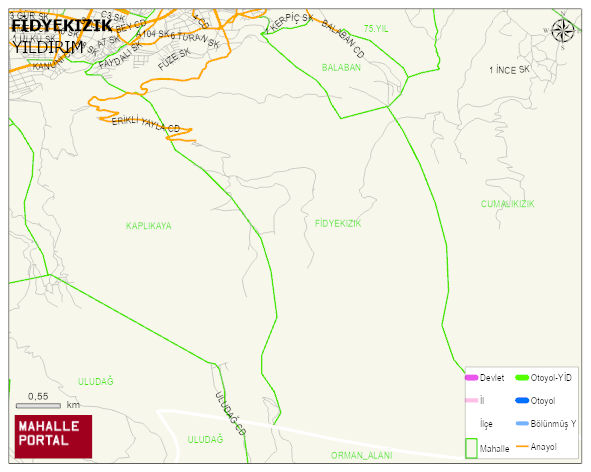Image resolution: width=591 pixels, height=472 pixels.
Task: Click the ULUDAĞ label above the scale bar
Action: click(x=95, y=381)
